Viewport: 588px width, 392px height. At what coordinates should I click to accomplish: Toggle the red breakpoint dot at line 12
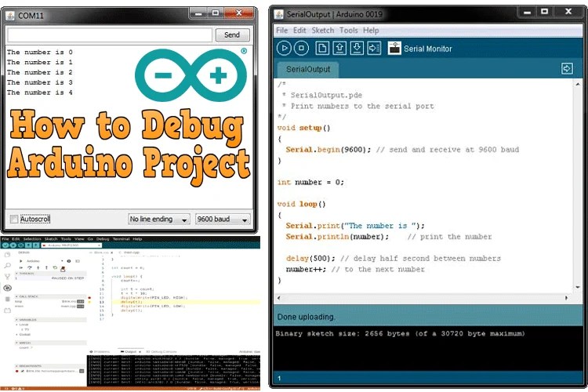[89, 298]
